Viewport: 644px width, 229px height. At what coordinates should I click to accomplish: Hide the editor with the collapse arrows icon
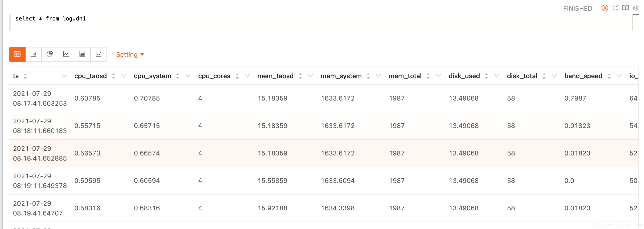(x=615, y=8)
